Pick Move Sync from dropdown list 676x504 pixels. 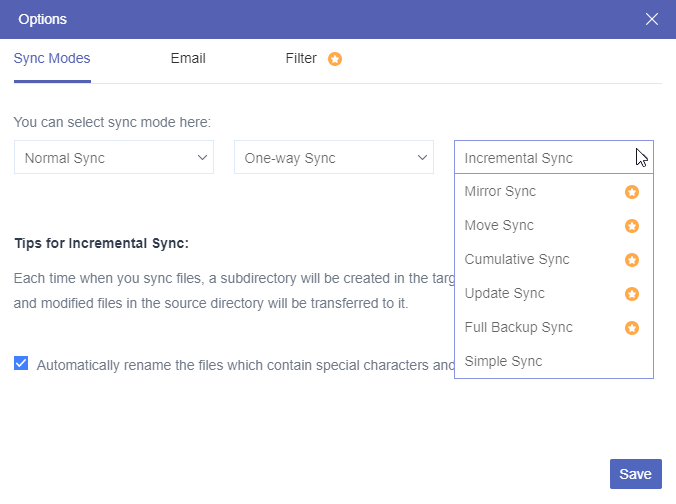tap(499, 225)
